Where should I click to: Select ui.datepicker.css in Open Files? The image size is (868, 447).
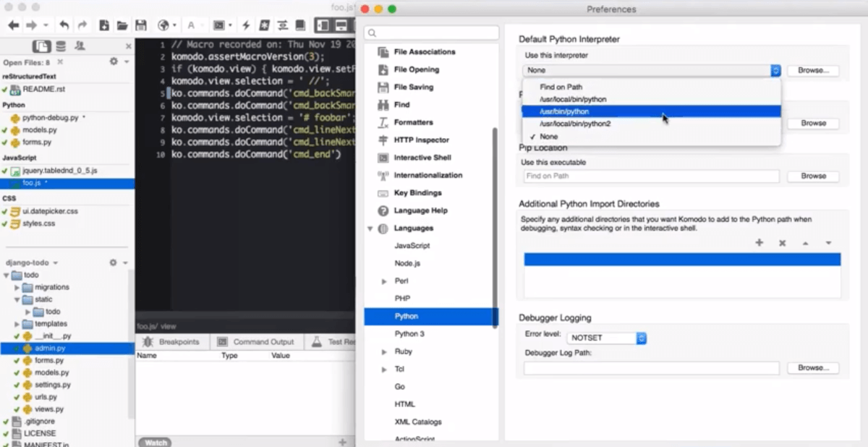[49, 211]
